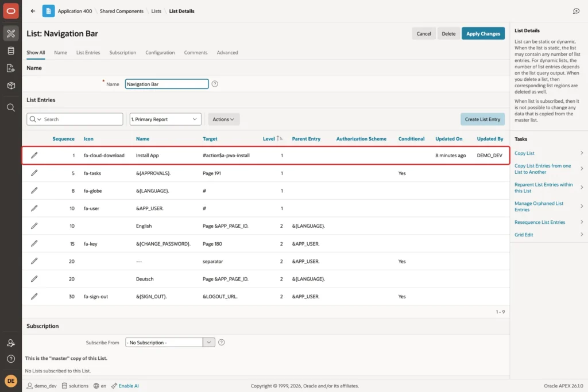Open the Oracle APEX home logo
This screenshot has width=588, height=392.
point(11,11)
